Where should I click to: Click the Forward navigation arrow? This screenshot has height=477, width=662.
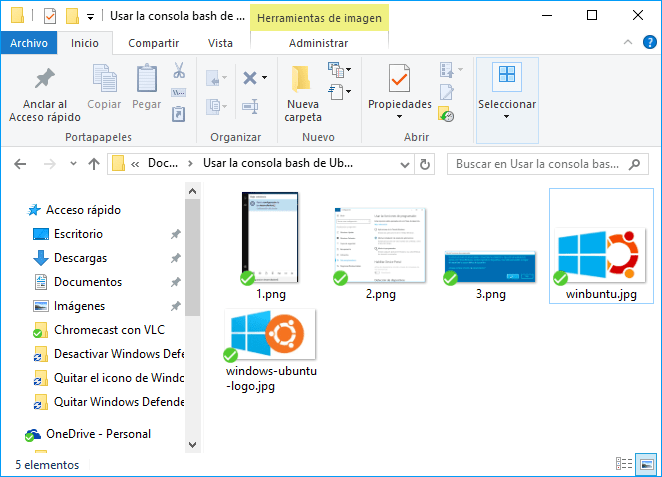50,164
